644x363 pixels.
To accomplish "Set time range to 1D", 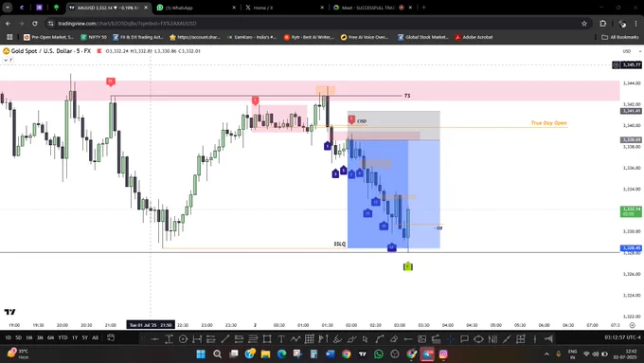I will (x=8, y=338).
